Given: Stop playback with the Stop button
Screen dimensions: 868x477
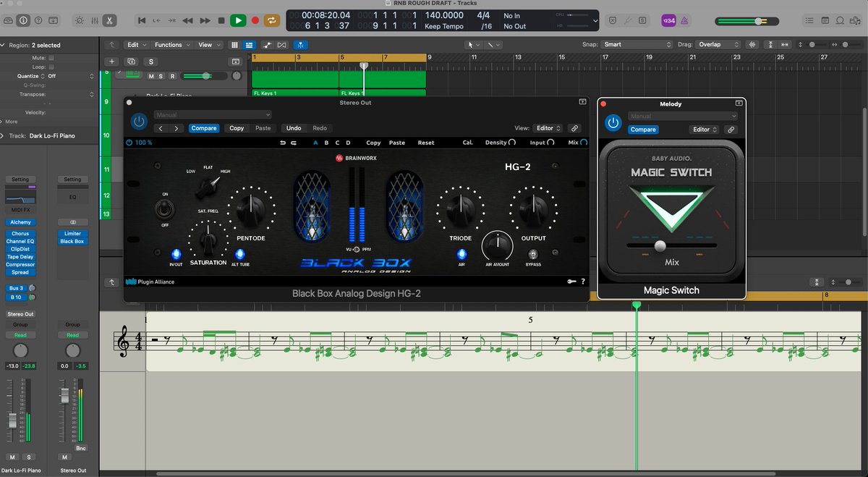Looking at the screenshot, I should pos(221,20).
